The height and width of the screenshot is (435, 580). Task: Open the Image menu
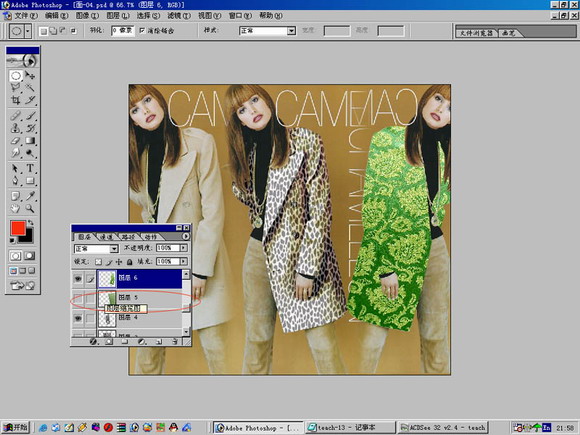coord(87,16)
